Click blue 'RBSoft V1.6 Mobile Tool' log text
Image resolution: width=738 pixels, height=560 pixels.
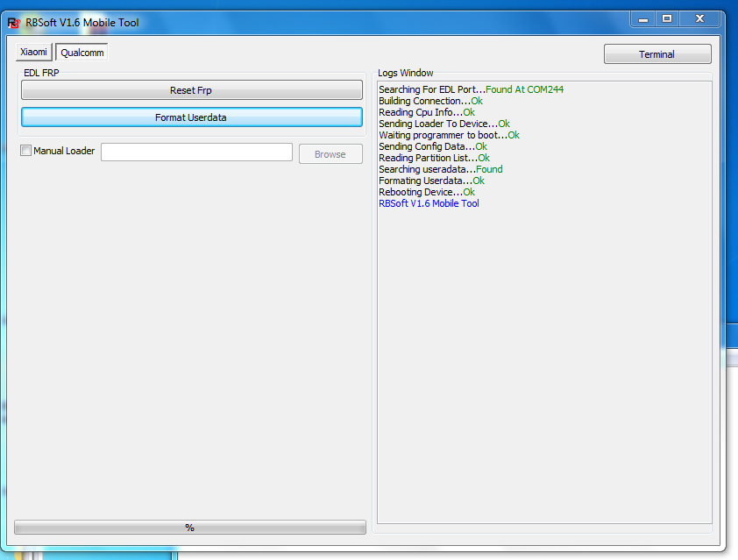(429, 203)
